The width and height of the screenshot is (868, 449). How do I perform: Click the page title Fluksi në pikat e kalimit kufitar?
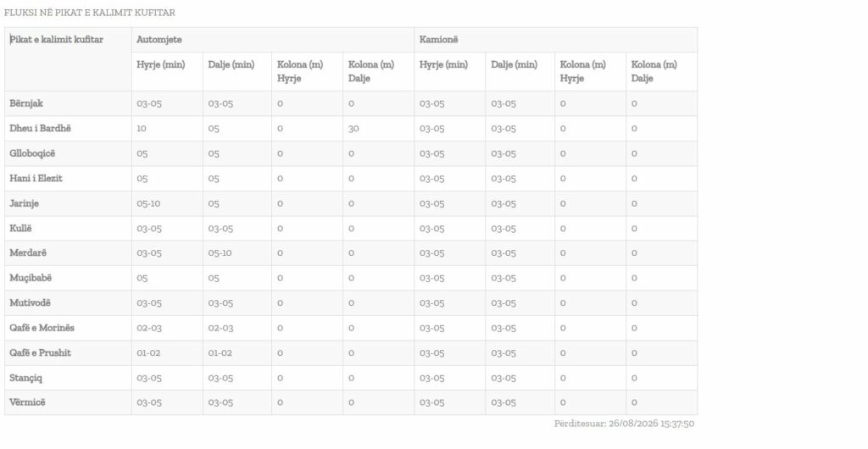pyautogui.click(x=90, y=13)
